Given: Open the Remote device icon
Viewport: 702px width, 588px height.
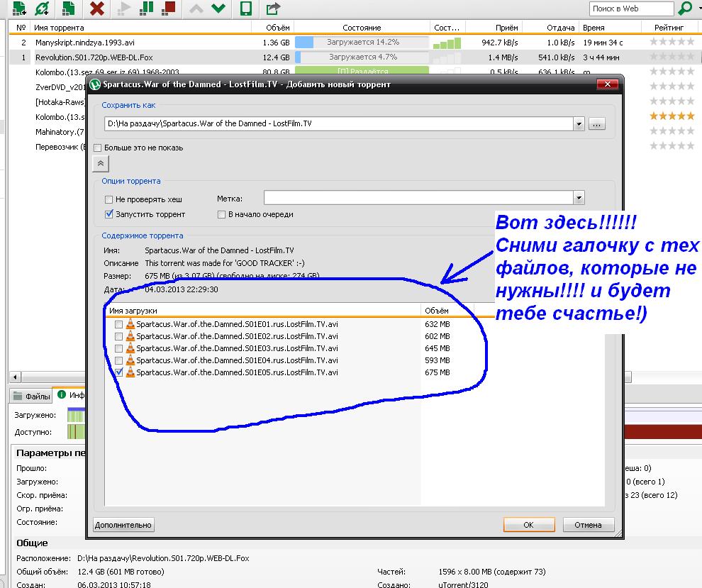Looking at the screenshot, I should (246, 9).
